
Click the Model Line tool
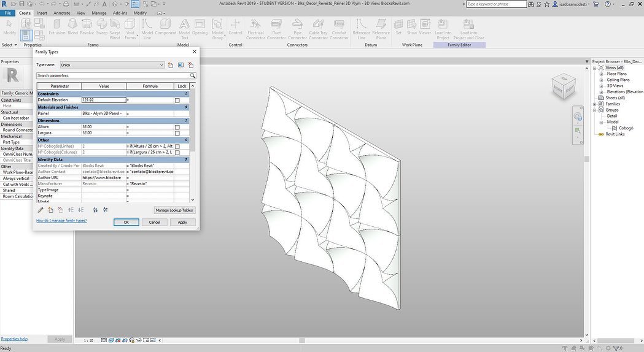coord(147,29)
